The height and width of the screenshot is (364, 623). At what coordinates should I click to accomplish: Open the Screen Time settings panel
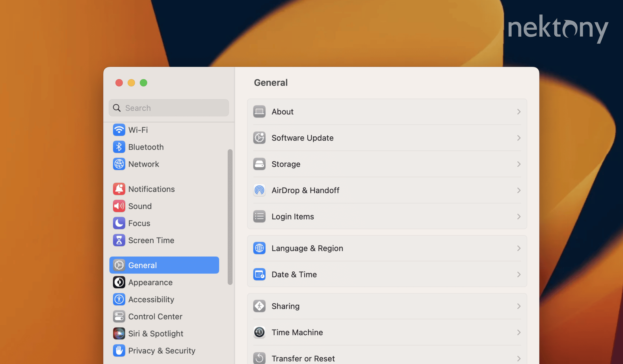(151, 240)
